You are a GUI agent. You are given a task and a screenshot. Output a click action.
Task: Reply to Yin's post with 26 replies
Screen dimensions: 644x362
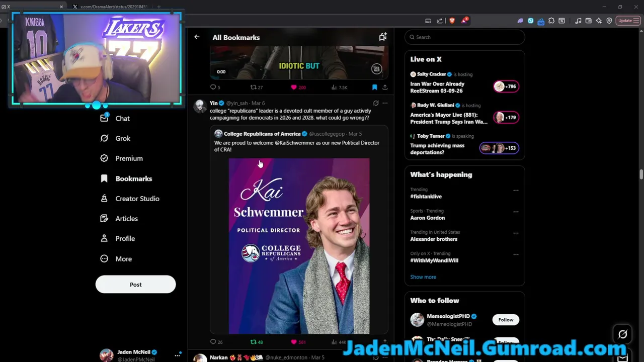coord(213,342)
